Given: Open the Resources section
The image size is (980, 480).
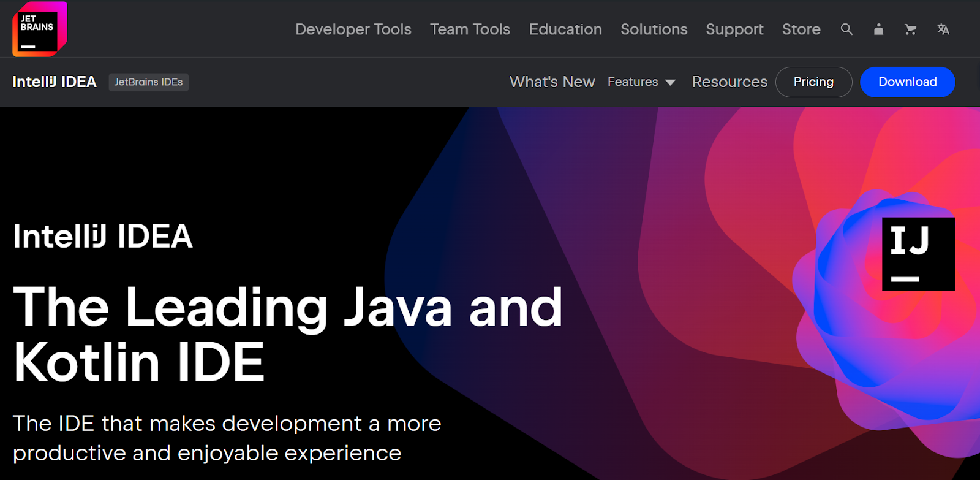Looking at the screenshot, I should pyautogui.click(x=729, y=82).
